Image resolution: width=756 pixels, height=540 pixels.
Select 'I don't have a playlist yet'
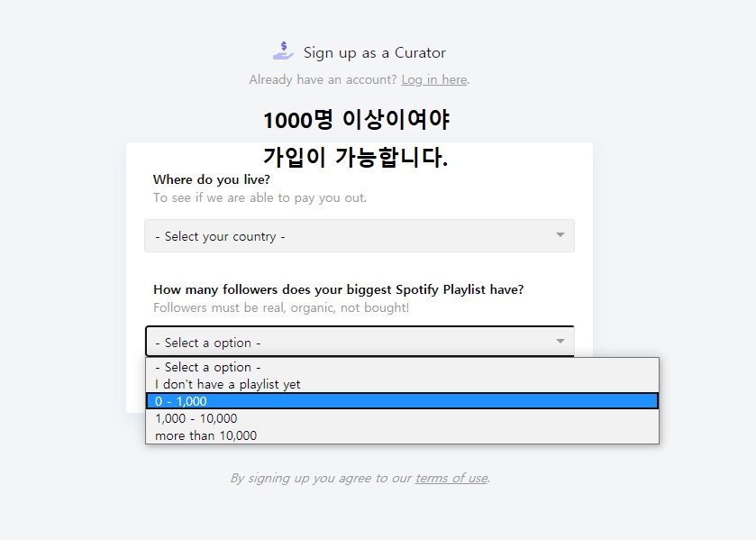[x=402, y=384]
